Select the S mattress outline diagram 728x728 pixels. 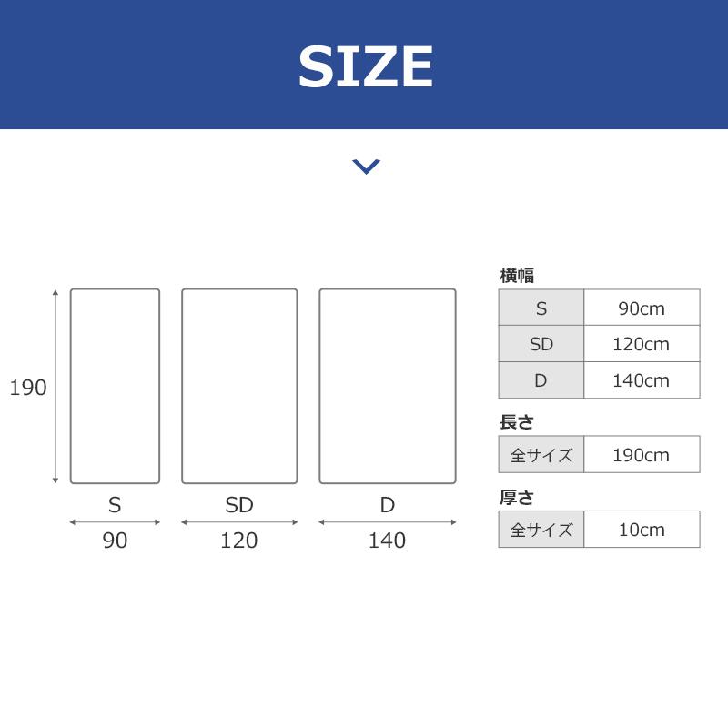115,386
